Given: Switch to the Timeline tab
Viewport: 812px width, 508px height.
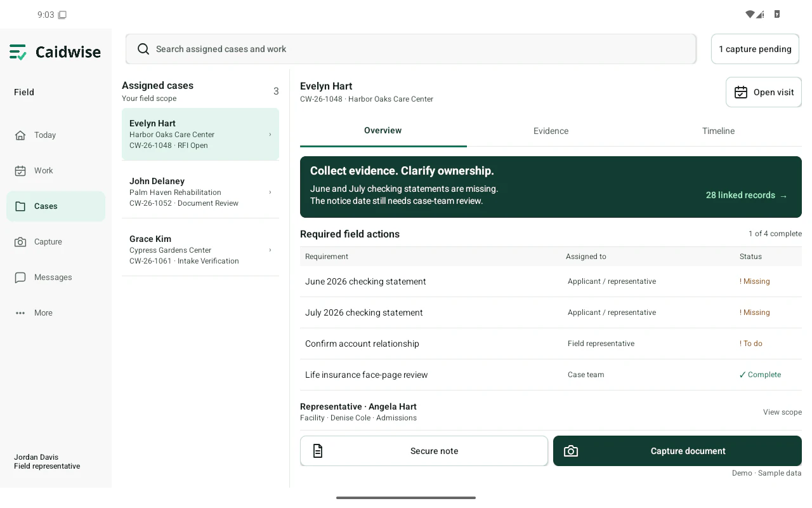Looking at the screenshot, I should [x=718, y=131].
